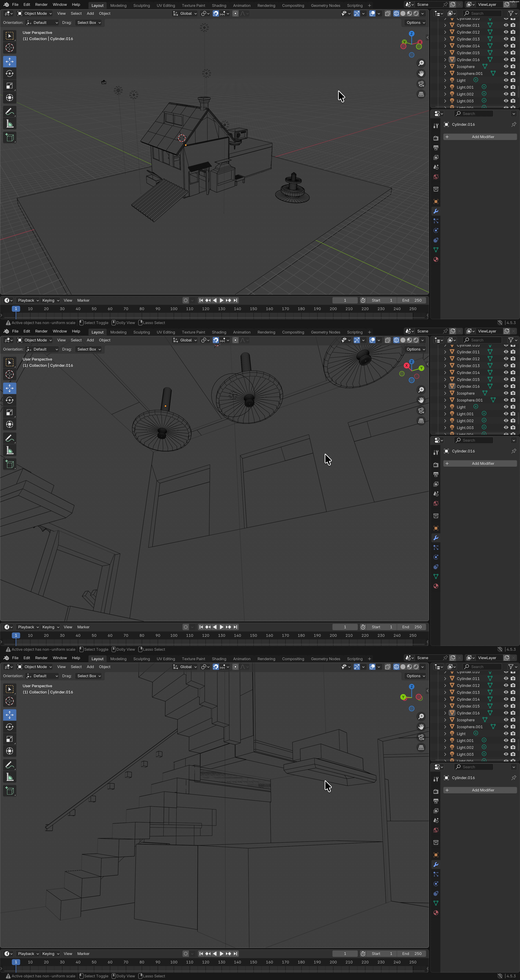Activate the Measure tool
The height and width of the screenshot is (980, 520).
point(9,124)
